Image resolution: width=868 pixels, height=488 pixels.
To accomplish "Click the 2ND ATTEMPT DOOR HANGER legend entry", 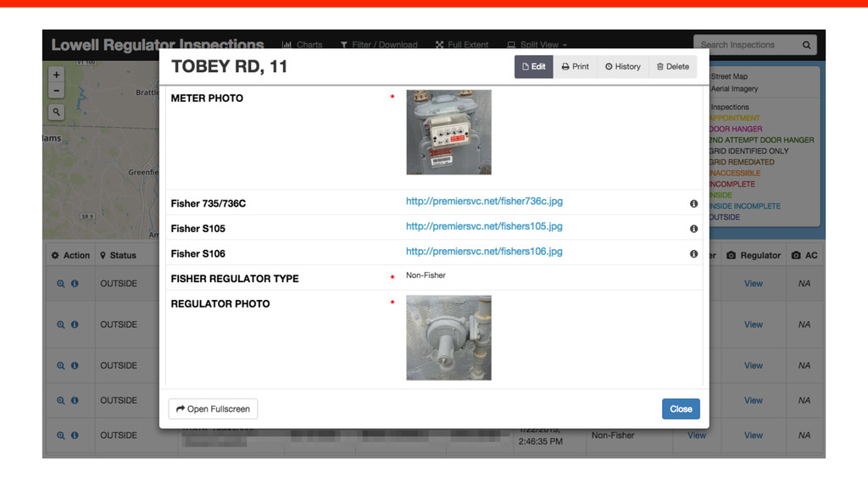I will [762, 140].
